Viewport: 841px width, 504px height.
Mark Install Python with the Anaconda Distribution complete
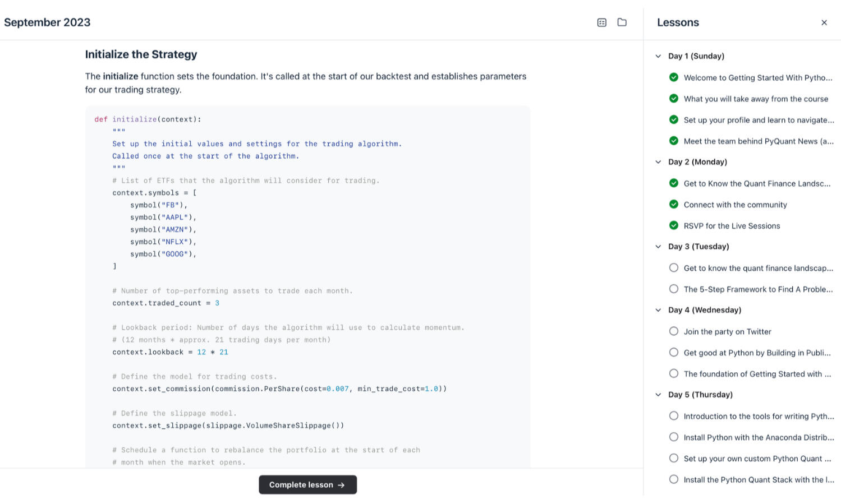tap(673, 436)
